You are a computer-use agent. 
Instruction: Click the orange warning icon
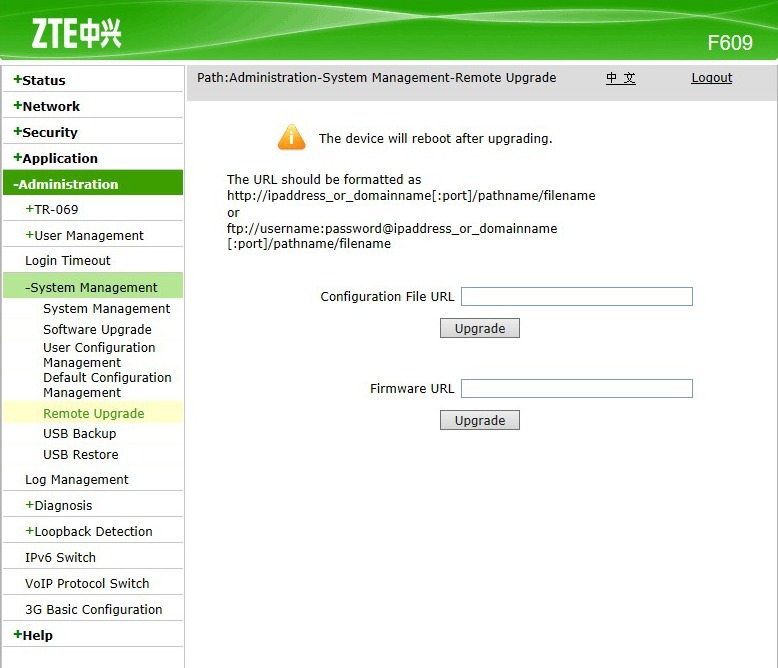(x=291, y=137)
